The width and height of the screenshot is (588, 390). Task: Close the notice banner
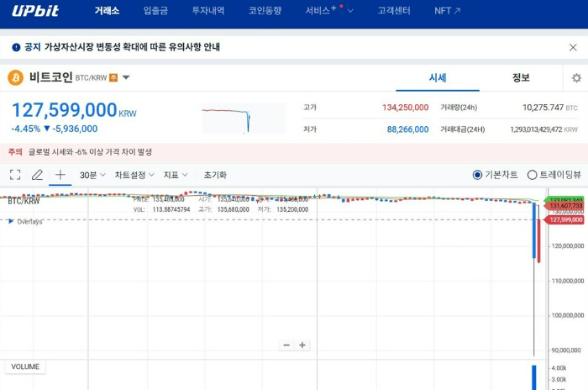573,47
